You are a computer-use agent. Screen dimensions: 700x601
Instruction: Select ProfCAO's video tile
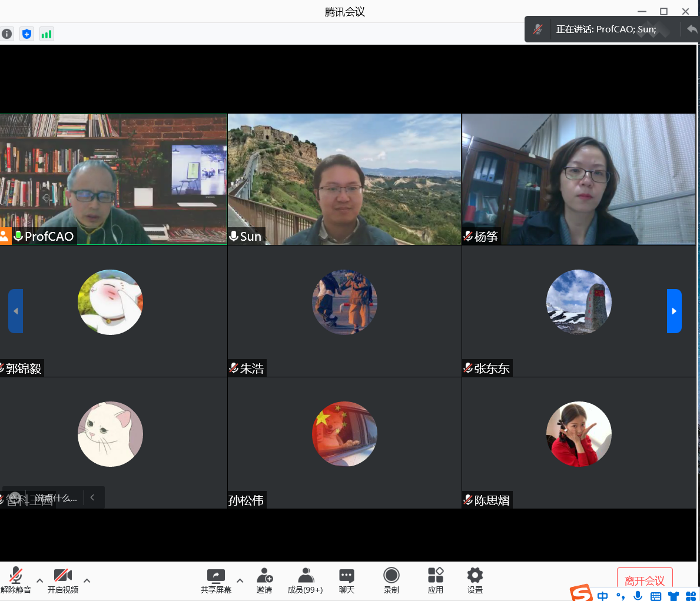[113, 179]
